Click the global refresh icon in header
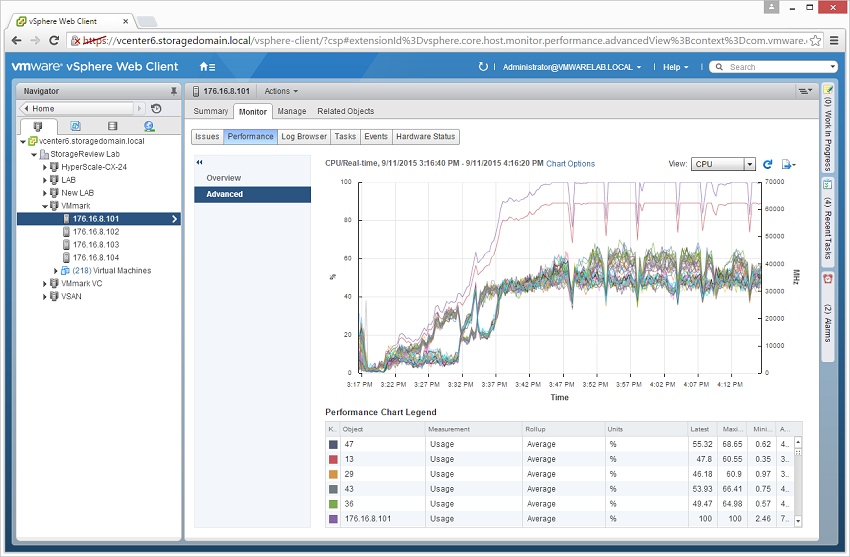Screen dimensions: 850x557 tap(483, 67)
